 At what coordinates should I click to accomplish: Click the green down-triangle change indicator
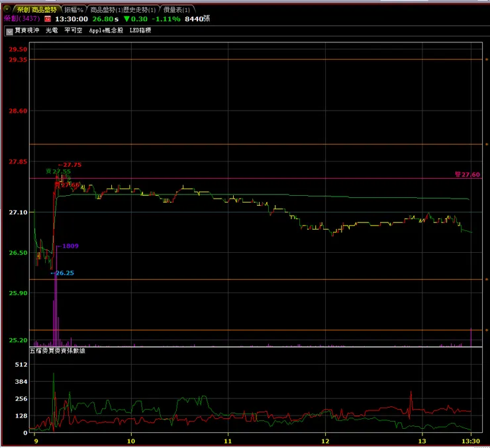pyautogui.click(x=126, y=19)
